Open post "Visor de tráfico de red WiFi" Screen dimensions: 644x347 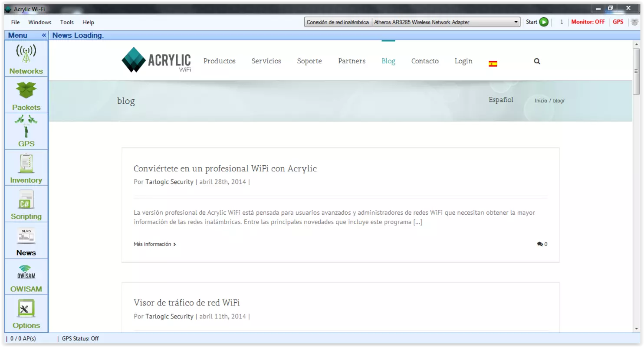[187, 303]
